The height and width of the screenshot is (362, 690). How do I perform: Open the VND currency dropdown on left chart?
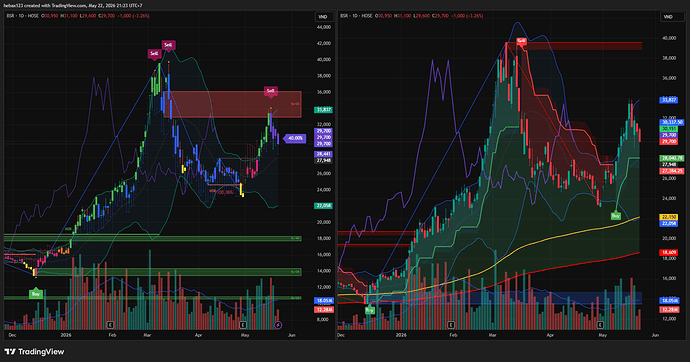point(323,17)
